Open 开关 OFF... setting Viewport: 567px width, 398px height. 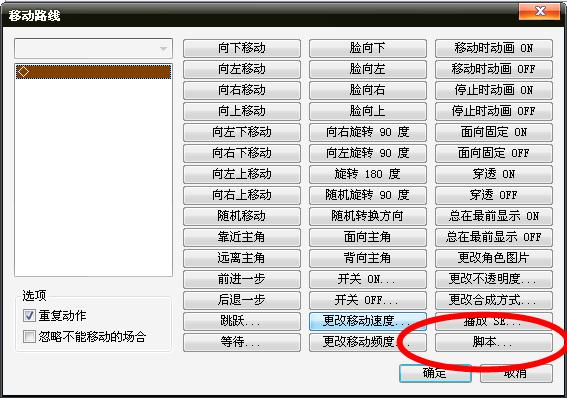368,300
